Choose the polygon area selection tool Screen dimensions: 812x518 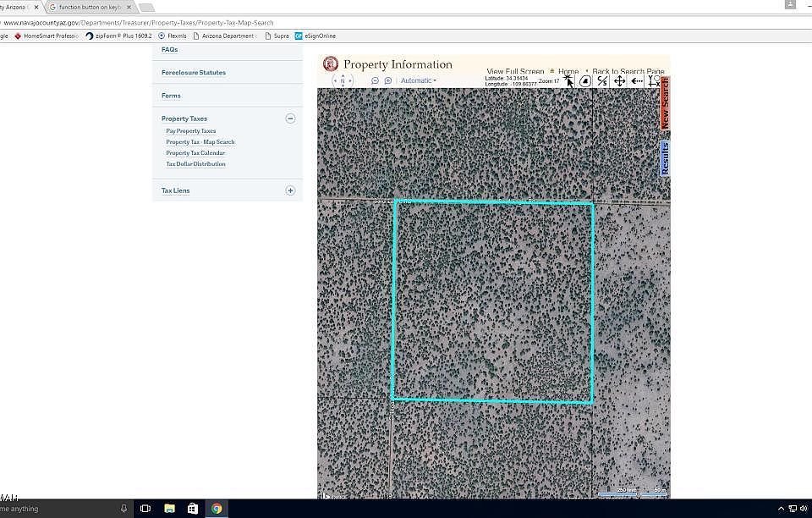click(x=585, y=81)
